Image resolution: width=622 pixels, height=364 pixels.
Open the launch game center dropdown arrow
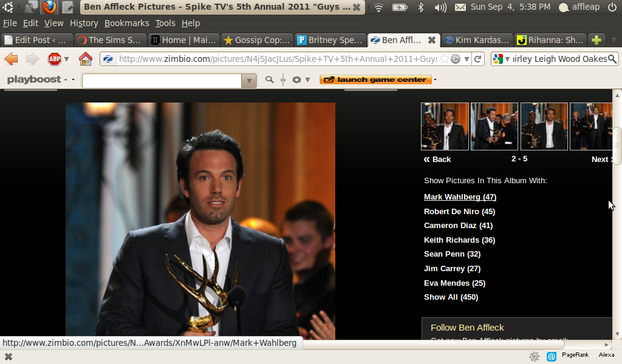435,79
